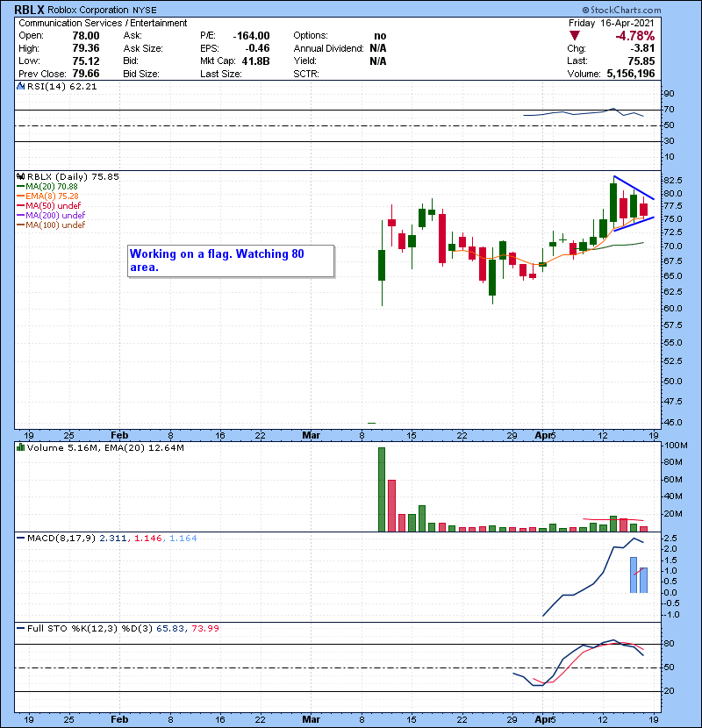Screen dimensions: 702x728
Task: Click the RBLX ticker symbol in header
Action: [30, 10]
